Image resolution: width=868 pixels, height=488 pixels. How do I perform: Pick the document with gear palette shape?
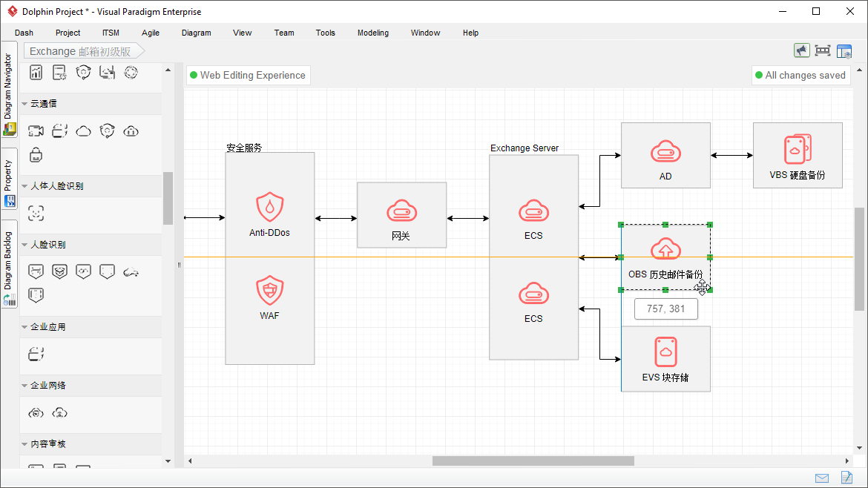(59, 73)
